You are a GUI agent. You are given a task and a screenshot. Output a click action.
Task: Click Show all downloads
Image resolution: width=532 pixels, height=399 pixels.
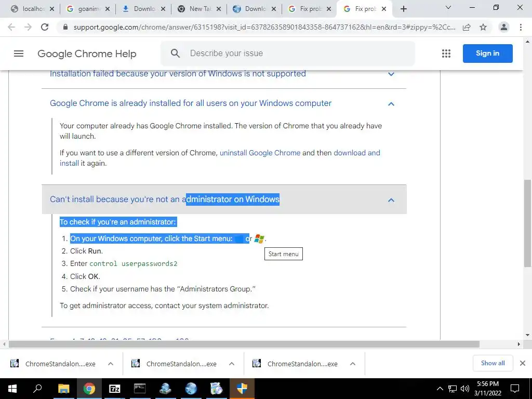click(x=493, y=363)
